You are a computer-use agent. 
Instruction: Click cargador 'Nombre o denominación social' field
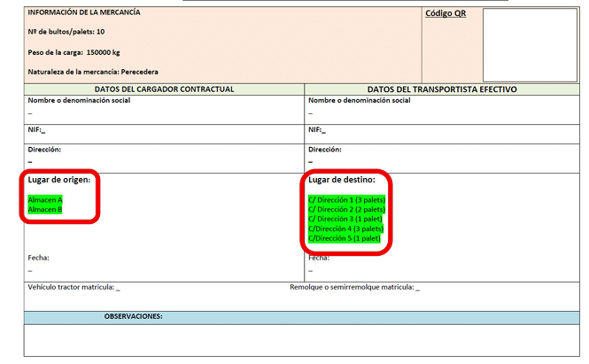pyautogui.click(x=164, y=110)
